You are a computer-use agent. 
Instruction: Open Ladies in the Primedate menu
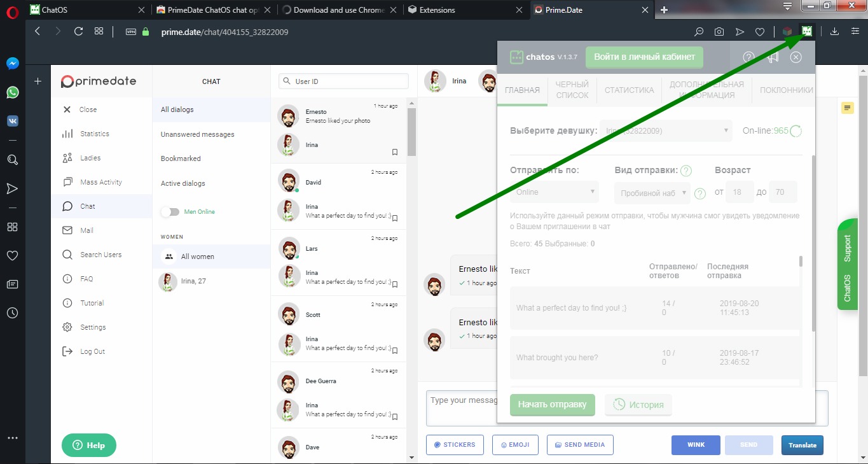click(x=90, y=158)
